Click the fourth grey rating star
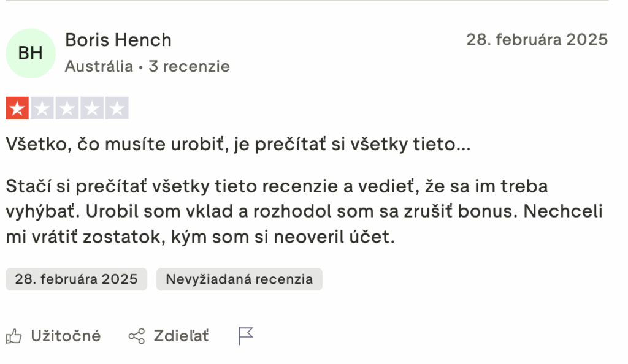The width and height of the screenshot is (628, 364). (92, 108)
